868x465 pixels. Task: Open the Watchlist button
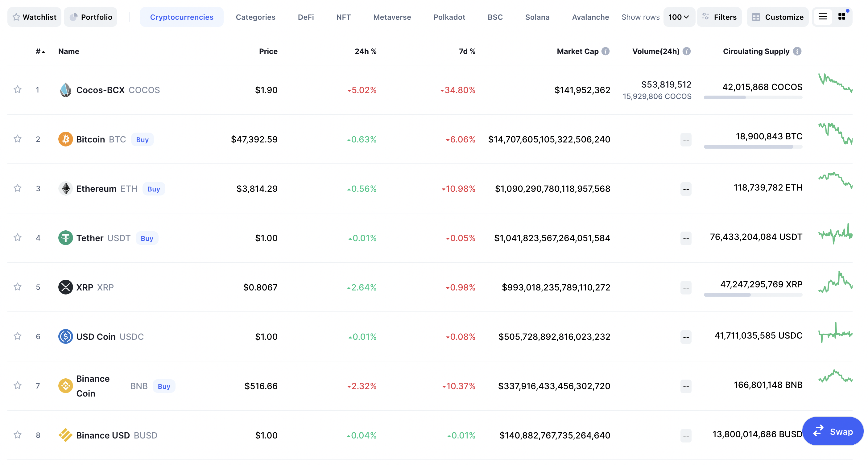coord(34,17)
